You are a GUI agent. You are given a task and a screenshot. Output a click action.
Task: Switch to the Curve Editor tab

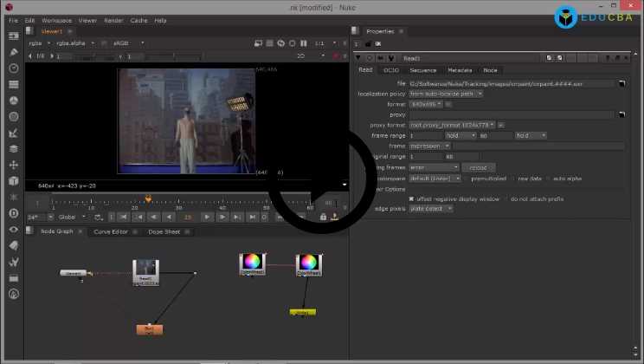point(110,231)
